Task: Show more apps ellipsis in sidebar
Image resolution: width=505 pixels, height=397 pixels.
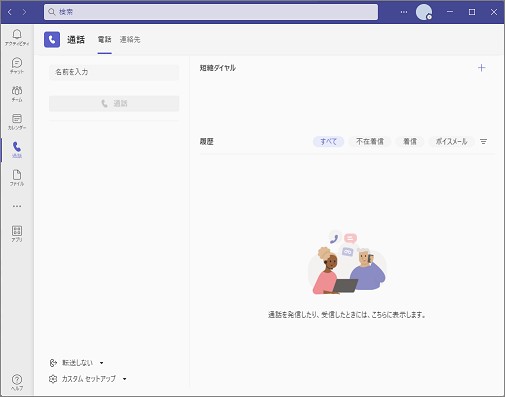Action: (17, 206)
